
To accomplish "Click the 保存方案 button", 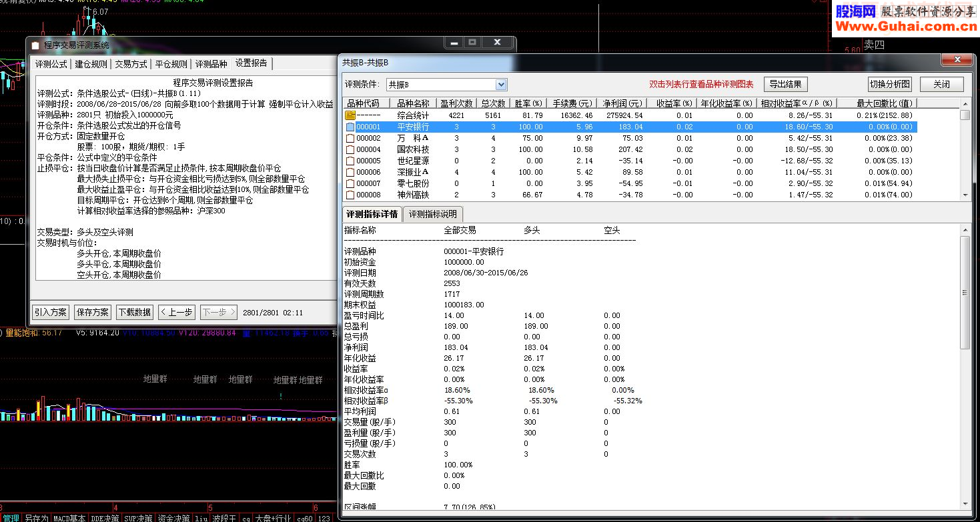I will [x=93, y=312].
